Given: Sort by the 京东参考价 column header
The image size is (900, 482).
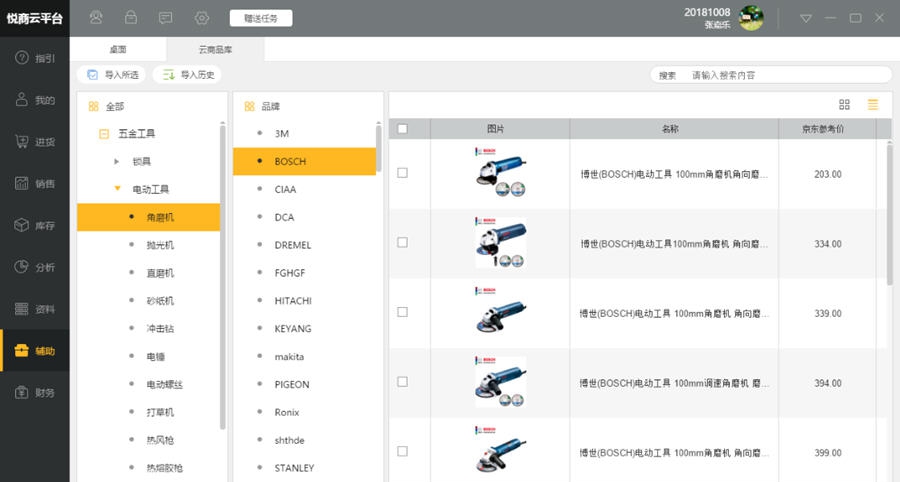Looking at the screenshot, I should 827,129.
